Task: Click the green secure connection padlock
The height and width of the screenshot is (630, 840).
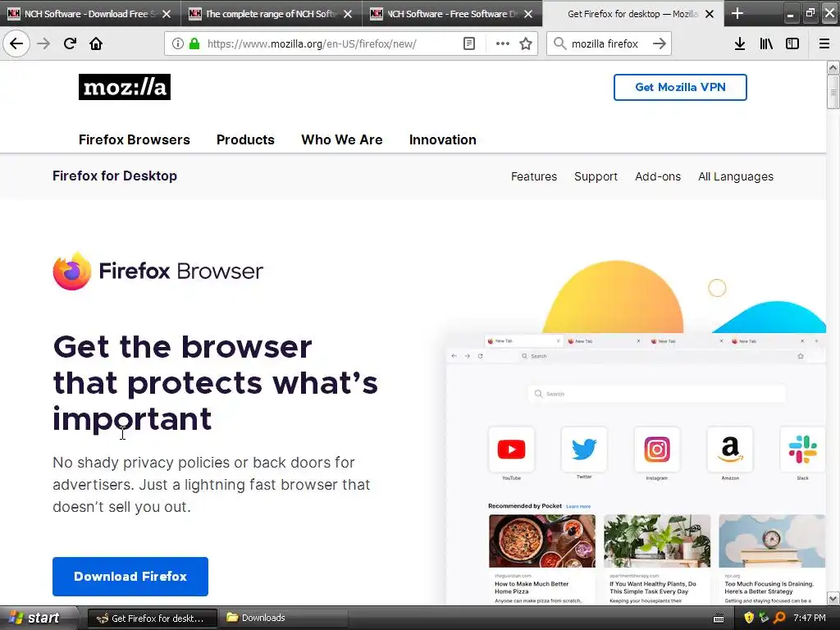Action: (x=194, y=43)
